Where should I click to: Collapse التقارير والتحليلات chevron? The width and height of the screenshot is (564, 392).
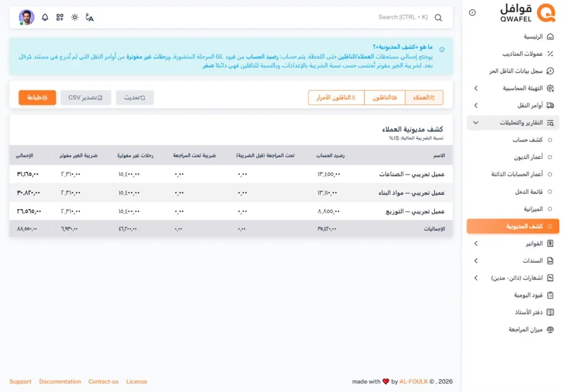coord(476,123)
